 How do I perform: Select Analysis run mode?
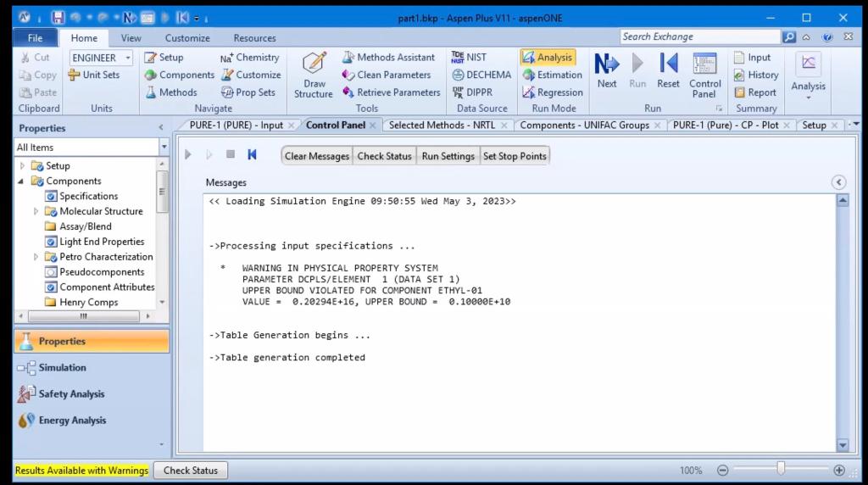[548, 57]
